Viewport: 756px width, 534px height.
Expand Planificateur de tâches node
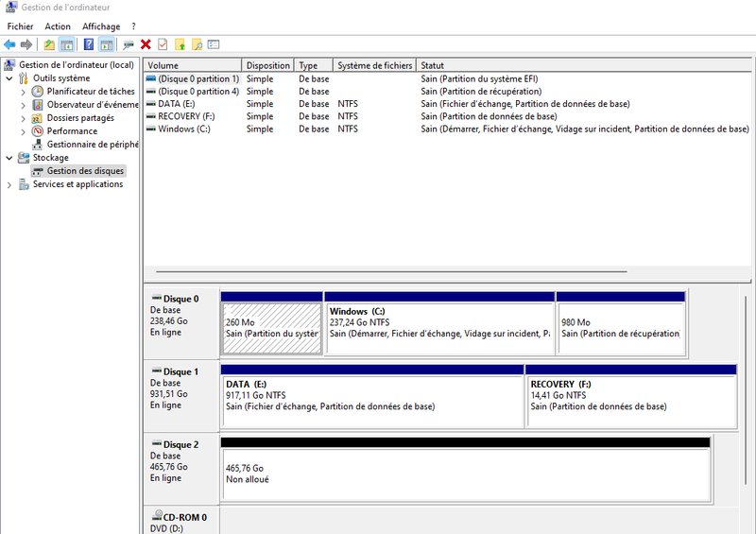[x=23, y=92]
